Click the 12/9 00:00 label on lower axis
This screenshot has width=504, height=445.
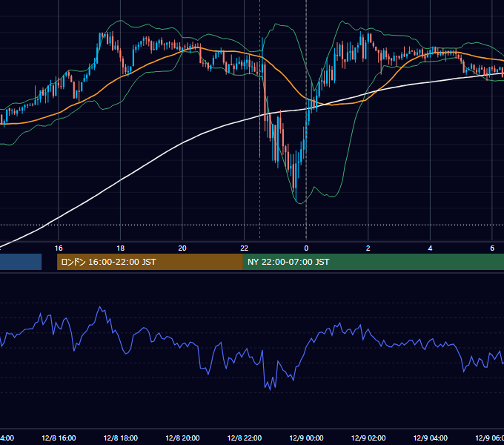coord(306,438)
